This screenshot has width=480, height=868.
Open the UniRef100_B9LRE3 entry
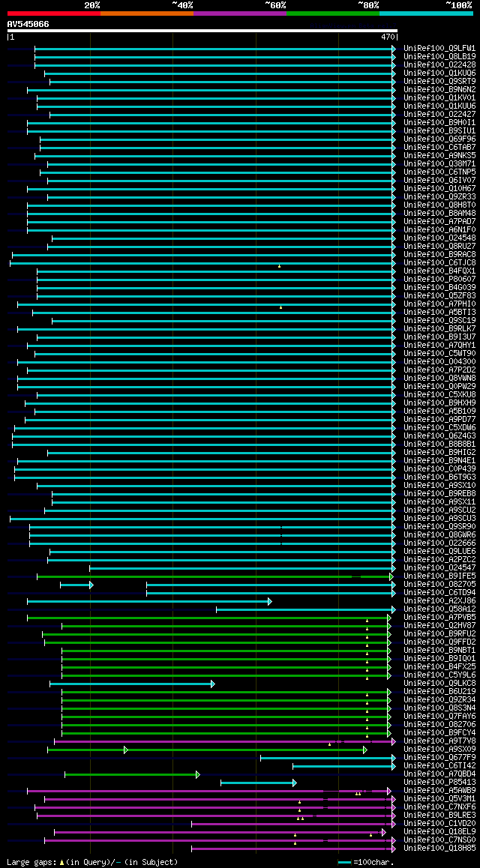click(x=439, y=816)
